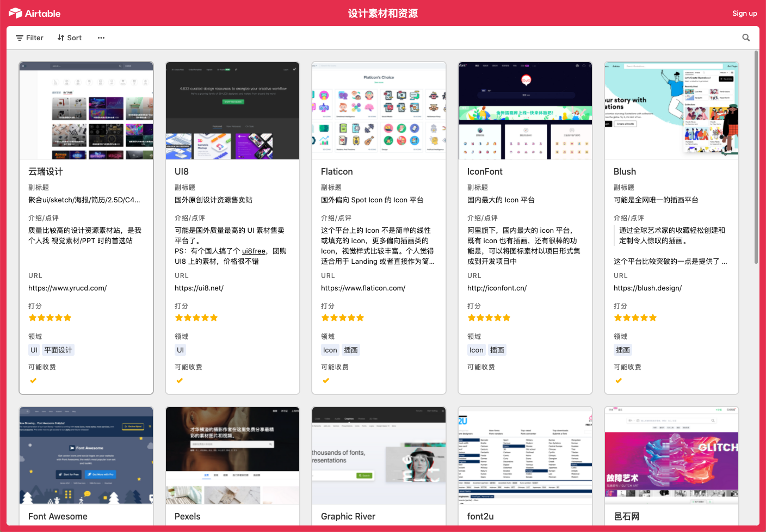Click the Flaticon card title
Image resolution: width=766 pixels, height=532 pixels.
pos(337,171)
